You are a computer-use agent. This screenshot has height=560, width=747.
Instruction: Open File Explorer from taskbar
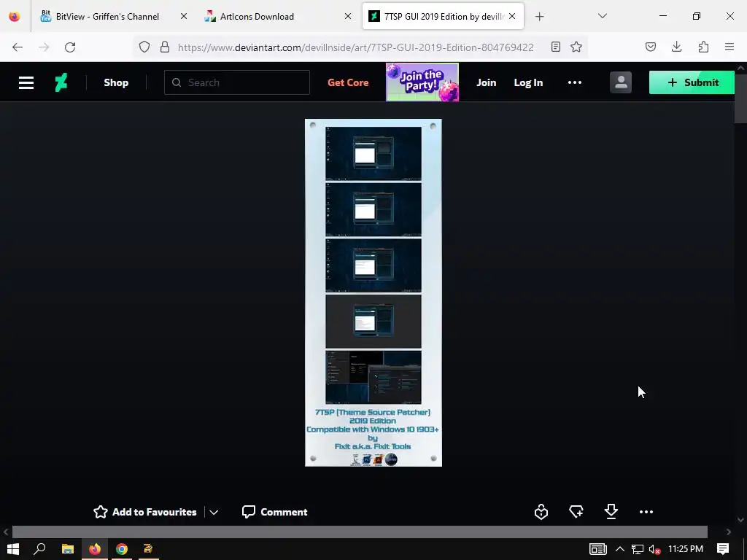click(x=68, y=549)
